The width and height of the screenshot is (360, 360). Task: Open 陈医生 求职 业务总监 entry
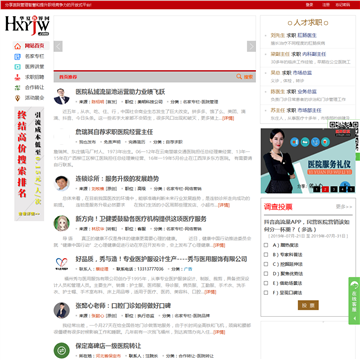tap(294, 91)
